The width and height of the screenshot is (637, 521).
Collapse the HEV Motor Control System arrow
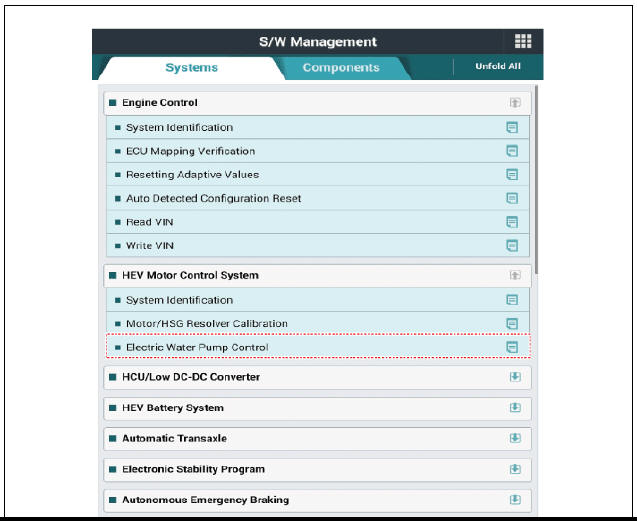(515, 275)
